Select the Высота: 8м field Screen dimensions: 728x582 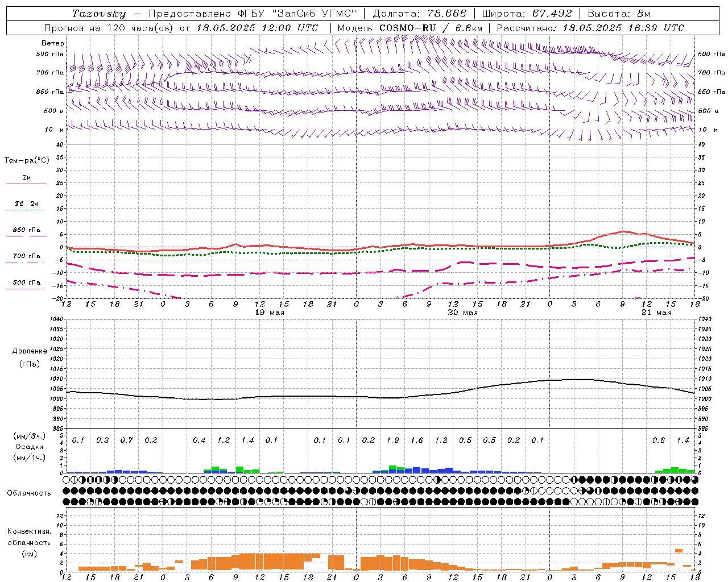pos(619,14)
